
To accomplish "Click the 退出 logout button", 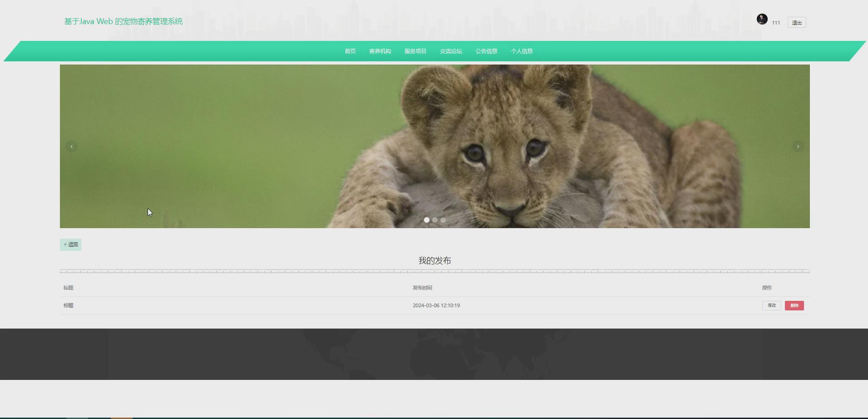I will 797,23.
